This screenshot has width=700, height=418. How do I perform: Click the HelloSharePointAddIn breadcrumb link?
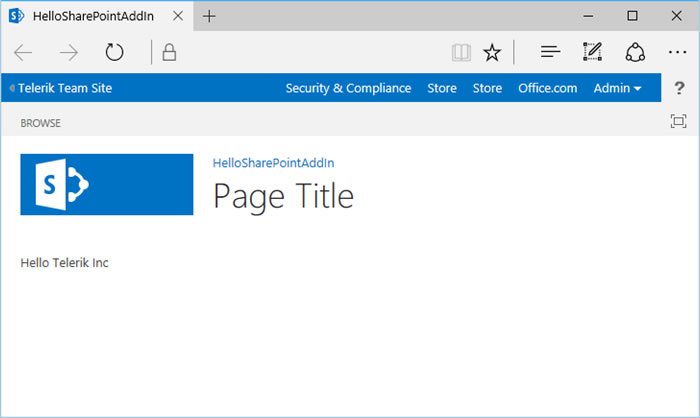[x=273, y=163]
